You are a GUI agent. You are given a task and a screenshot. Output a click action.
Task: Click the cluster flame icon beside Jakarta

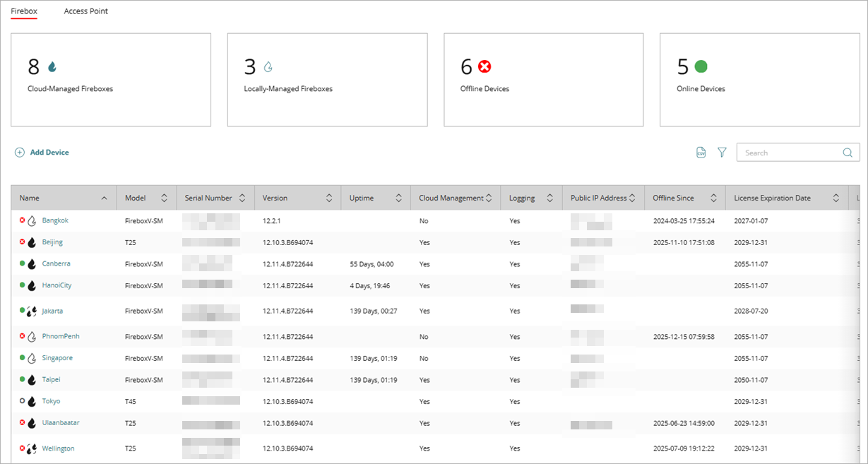[x=32, y=311]
